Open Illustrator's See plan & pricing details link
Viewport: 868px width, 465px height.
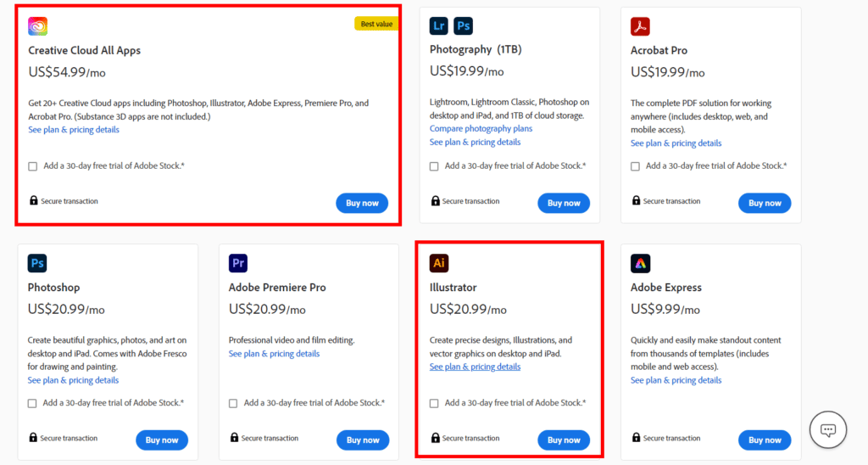(x=475, y=367)
